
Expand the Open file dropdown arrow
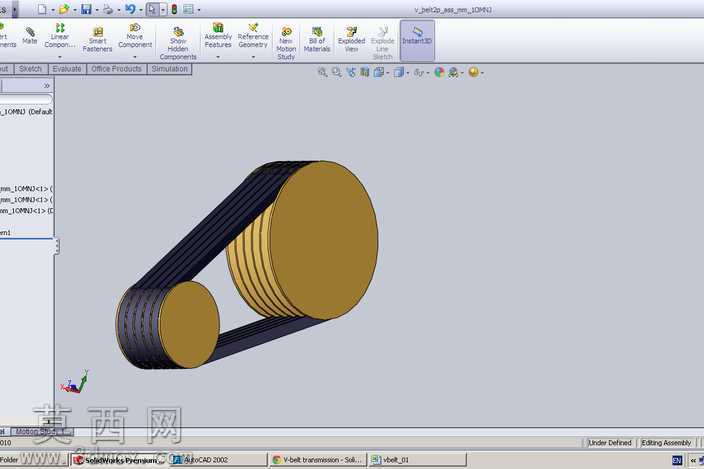click(x=75, y=9)
